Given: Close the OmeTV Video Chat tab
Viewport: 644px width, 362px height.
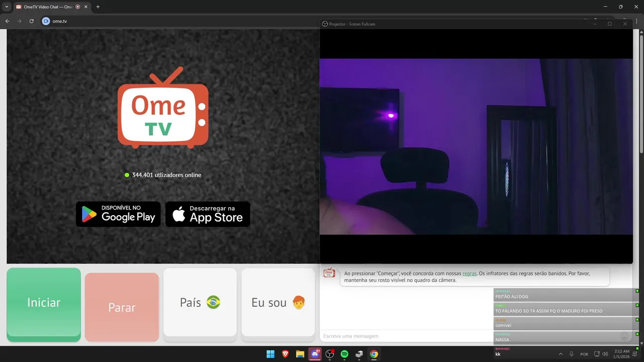Looking at the screenshot, I should (x=86, y=7).
